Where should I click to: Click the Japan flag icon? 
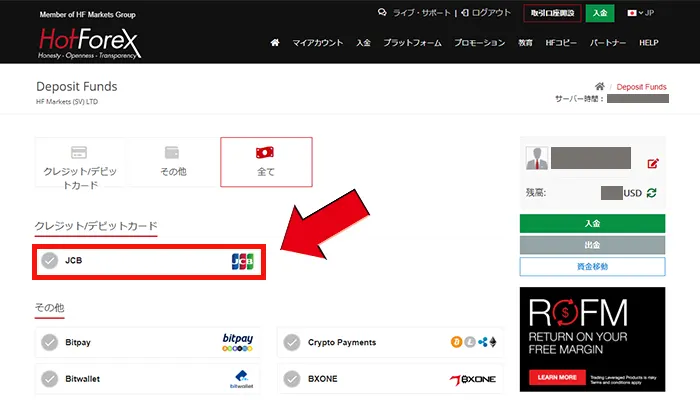coord(632,13)
